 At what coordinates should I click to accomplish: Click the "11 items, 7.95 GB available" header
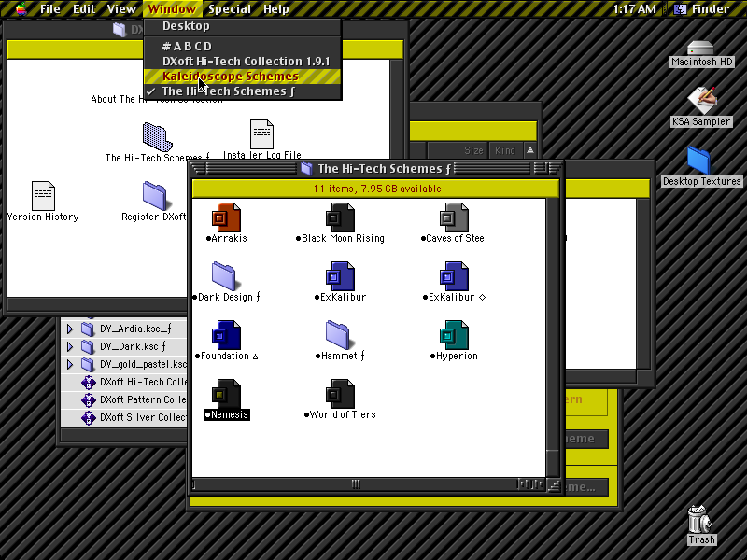[x=377, y=189]
